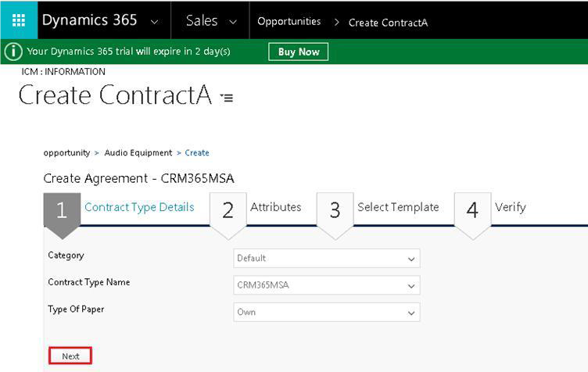Switch to Contract Type Details tab
This screenshot has height=372, width=588.
[x=139, y=207]
